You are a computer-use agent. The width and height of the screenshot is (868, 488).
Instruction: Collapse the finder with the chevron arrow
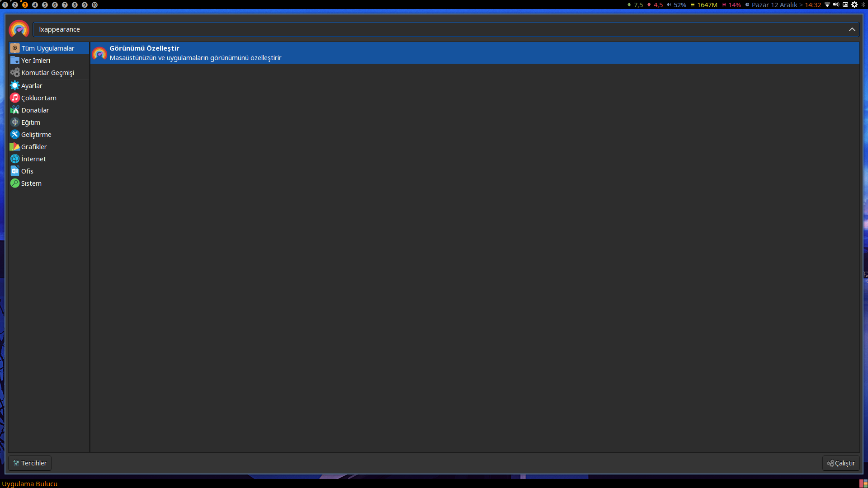pos(852,29)
